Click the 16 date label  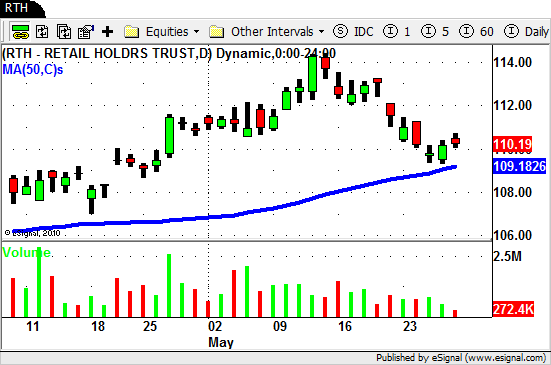click(x=345, y=326)
